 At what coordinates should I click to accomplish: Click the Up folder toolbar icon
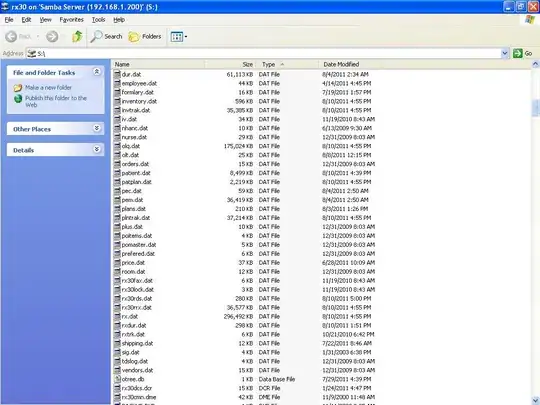(x=77, y=36)
